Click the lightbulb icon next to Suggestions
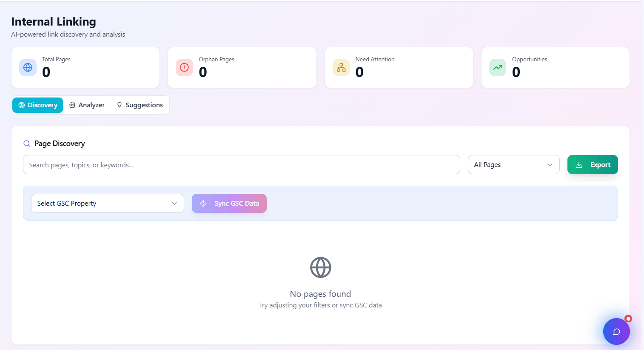This screenshot has height=350, width=644. pos(119,105)
